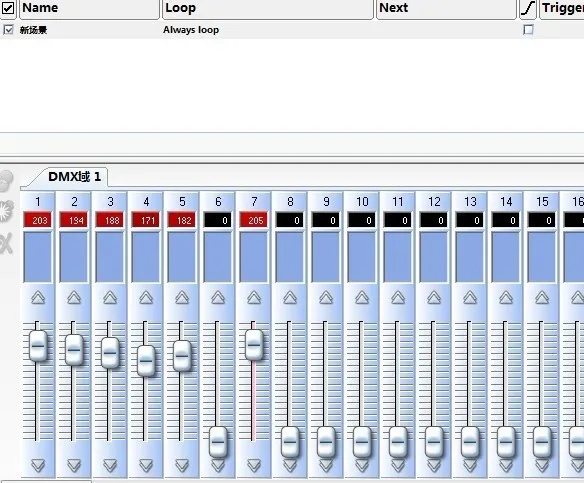The image size is (584, 483).
Task: Click channel 9 up arrow icon
Action: click(326, 298)
